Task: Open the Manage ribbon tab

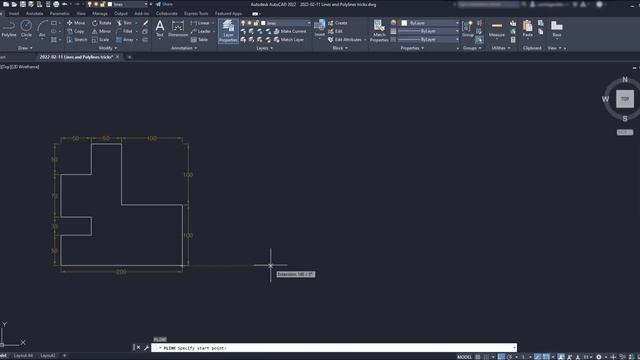Action: (100, 13)
